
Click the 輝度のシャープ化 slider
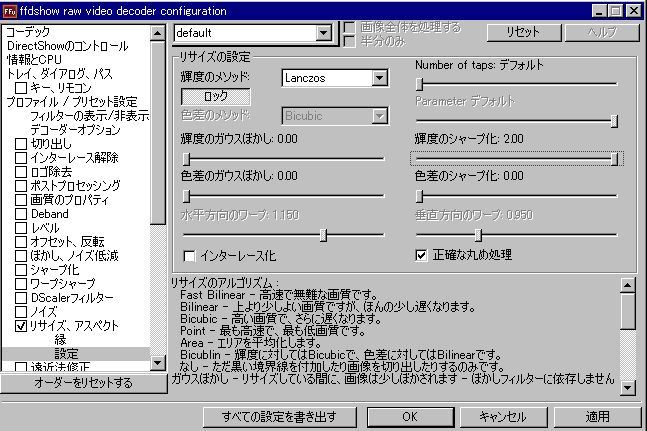coord(517,158)
